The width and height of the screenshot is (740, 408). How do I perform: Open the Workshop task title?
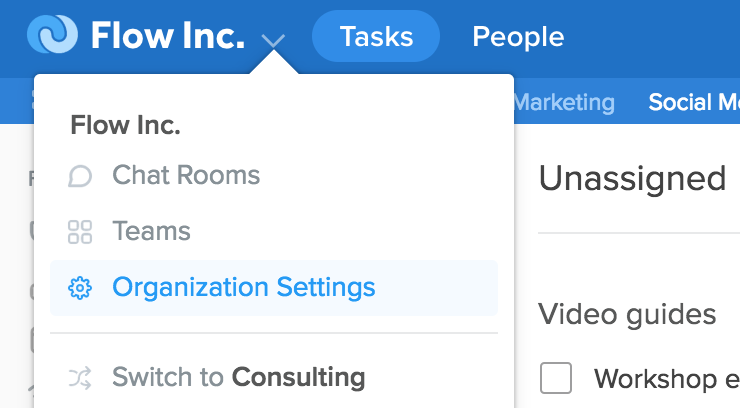coord(667,379)
